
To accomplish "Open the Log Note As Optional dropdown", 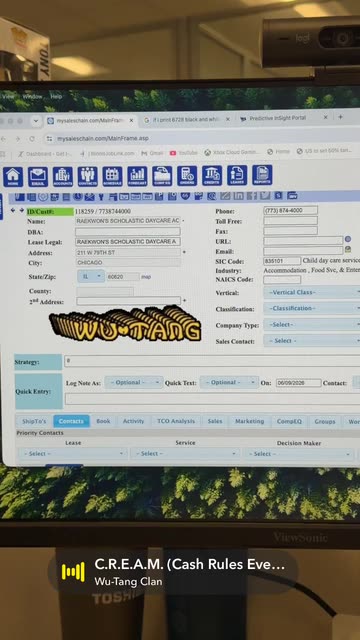I will [133, 382].
